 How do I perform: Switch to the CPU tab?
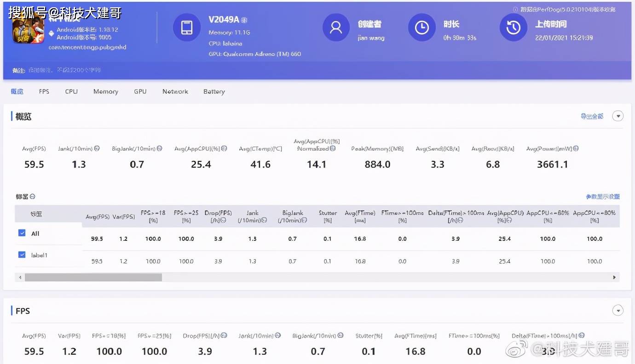tap(71, 91)
